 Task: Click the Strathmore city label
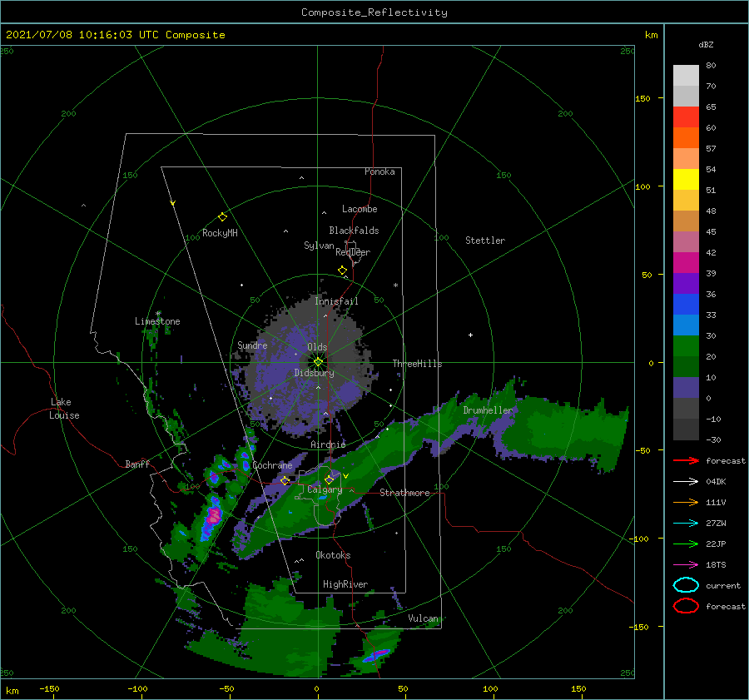[404, 493]
